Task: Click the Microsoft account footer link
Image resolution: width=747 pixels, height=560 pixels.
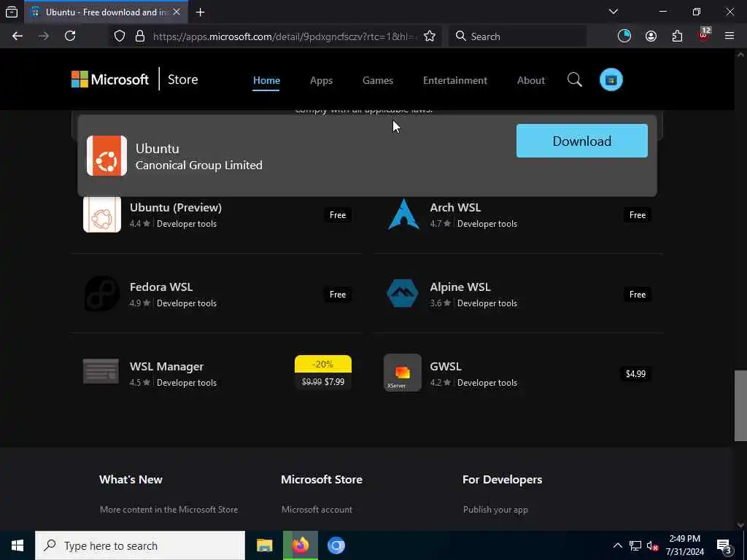Action: coord(317,510)
